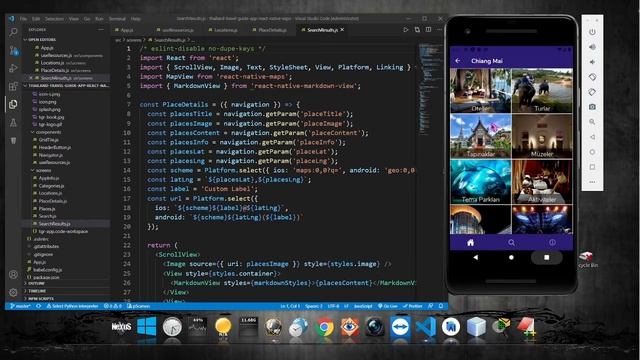Screen dimensions: 640x360
Task: Collapse the components folder
Action: point(48,132)
